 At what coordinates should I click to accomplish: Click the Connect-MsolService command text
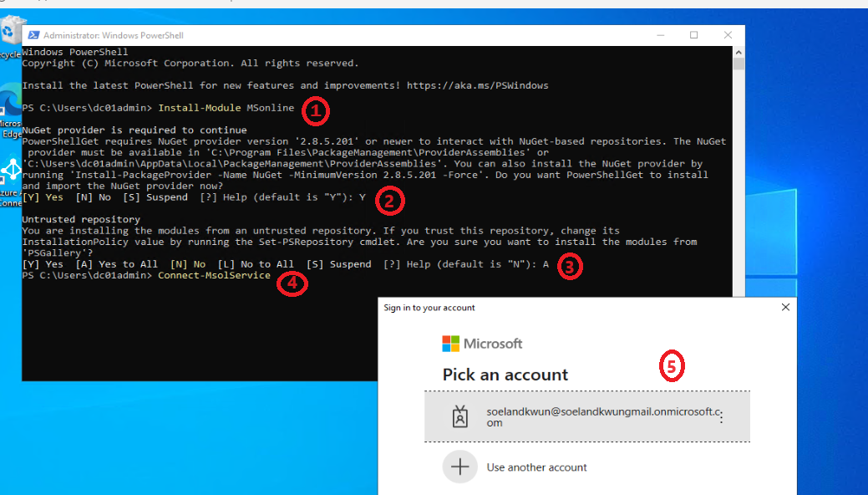[x=214, y=275]
